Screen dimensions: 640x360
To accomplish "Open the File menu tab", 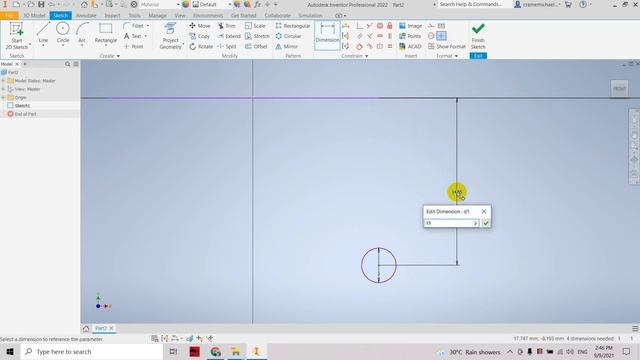I will (9, 16).
